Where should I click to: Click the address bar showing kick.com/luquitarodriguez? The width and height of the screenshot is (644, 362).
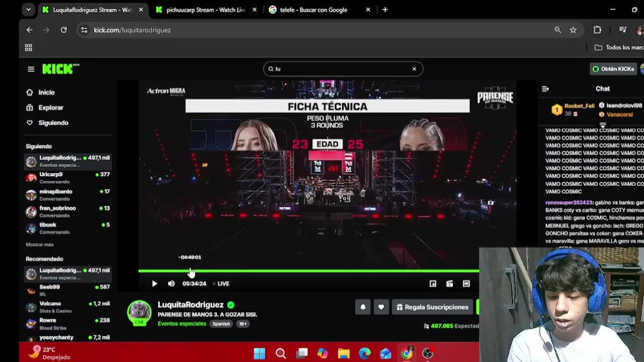[330, 30]
